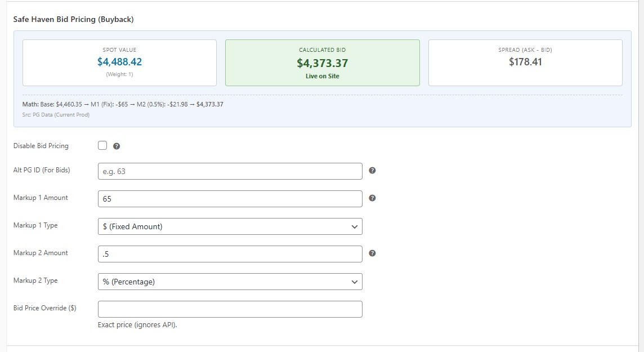Click the "Exact price (ignores API)" hint text

pyautogui.click(x=137, y=325)
